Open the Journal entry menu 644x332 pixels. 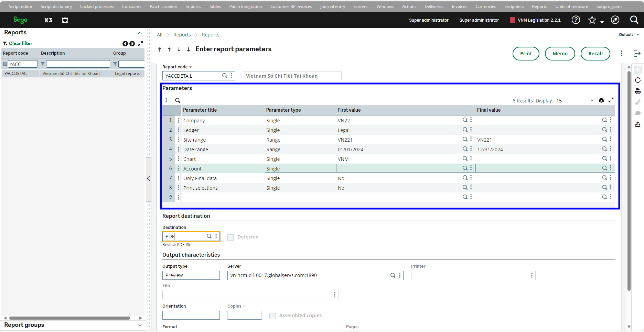(332, 7)
